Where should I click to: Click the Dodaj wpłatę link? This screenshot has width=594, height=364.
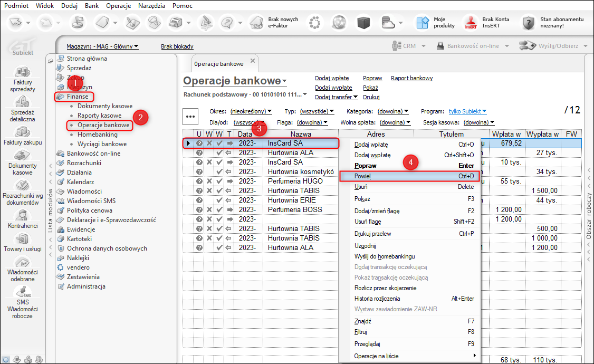[x=332, y=78]
